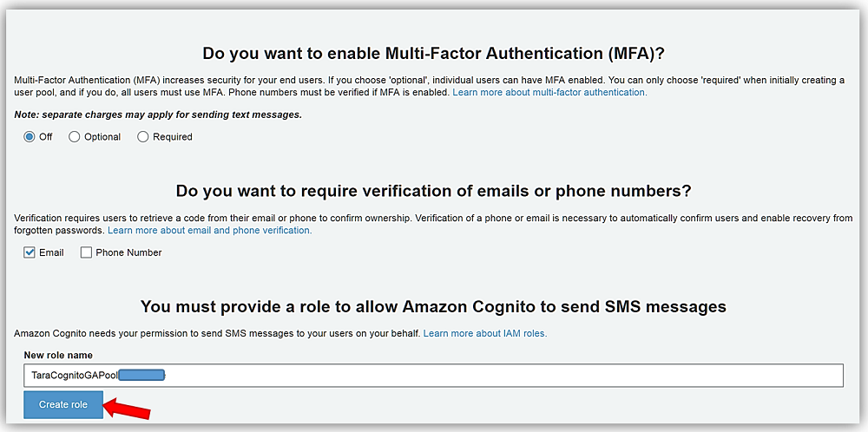
Task: Click the Cognito SMS permission sentence
Action: point(217,333)
